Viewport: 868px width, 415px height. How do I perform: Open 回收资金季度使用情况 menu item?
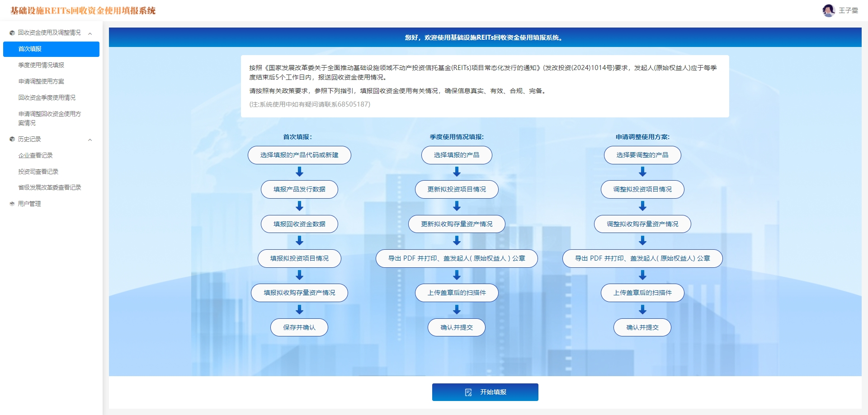pyautogui.click(x=47, y=98)
